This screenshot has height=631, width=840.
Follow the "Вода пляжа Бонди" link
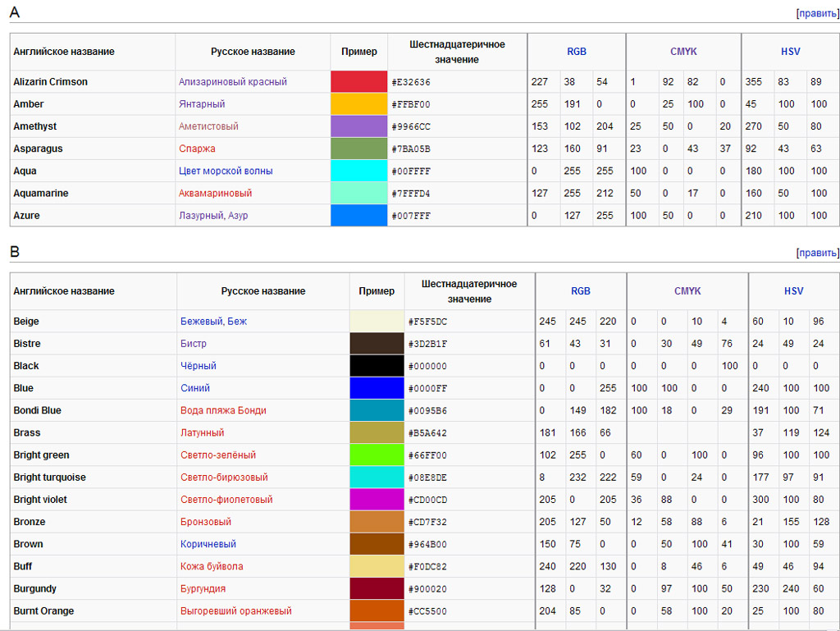coord(223,410)
